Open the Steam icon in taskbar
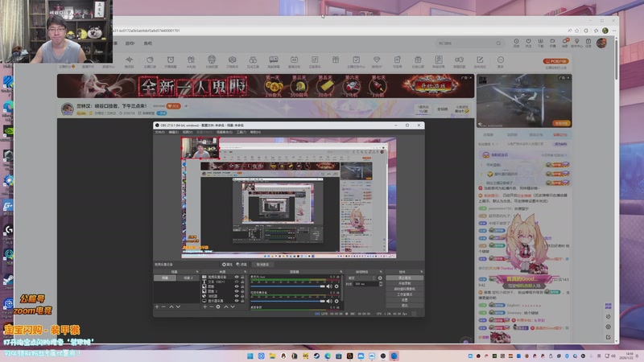644x362 pixels. coord(316,356)
